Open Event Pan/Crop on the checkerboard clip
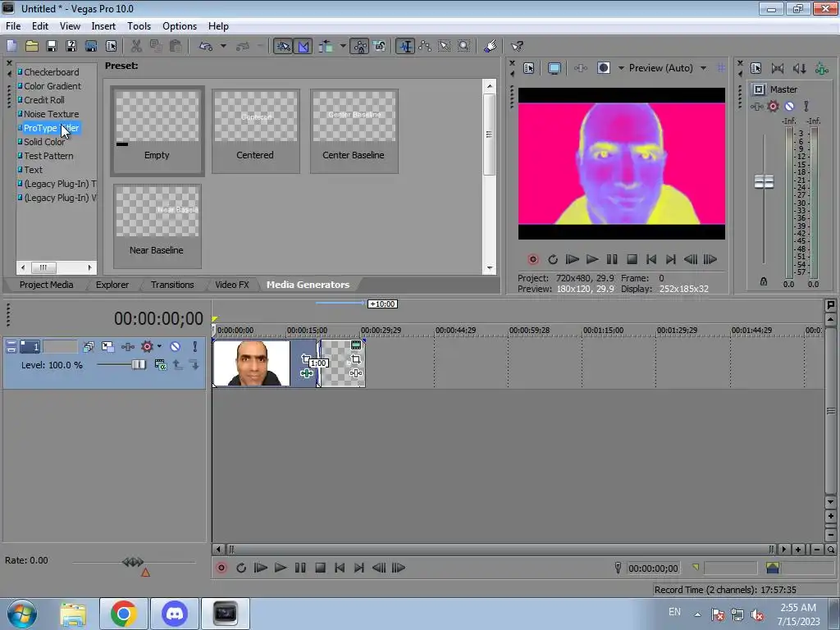The width and height of the screenshot is (840, 630). pos(356,359)
